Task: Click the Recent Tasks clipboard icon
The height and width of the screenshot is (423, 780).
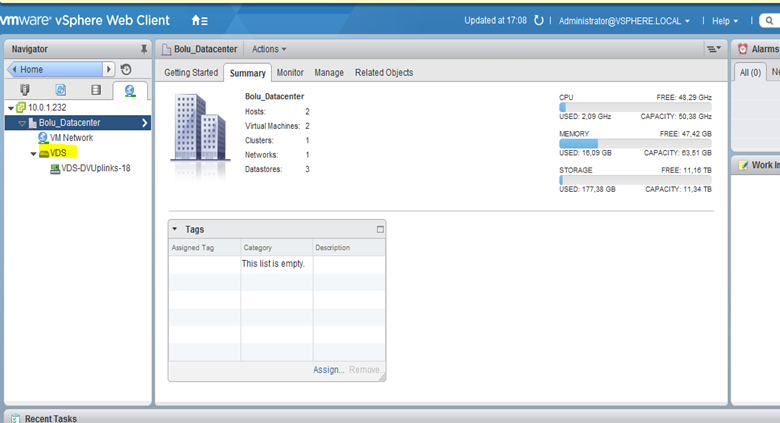Action: [15, 418]
